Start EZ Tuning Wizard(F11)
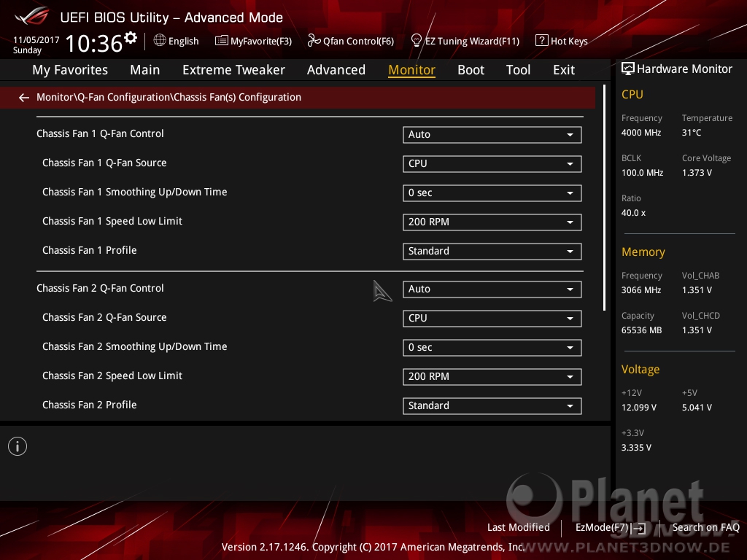Viewport: 747px width, 560px height. point(472,41)
